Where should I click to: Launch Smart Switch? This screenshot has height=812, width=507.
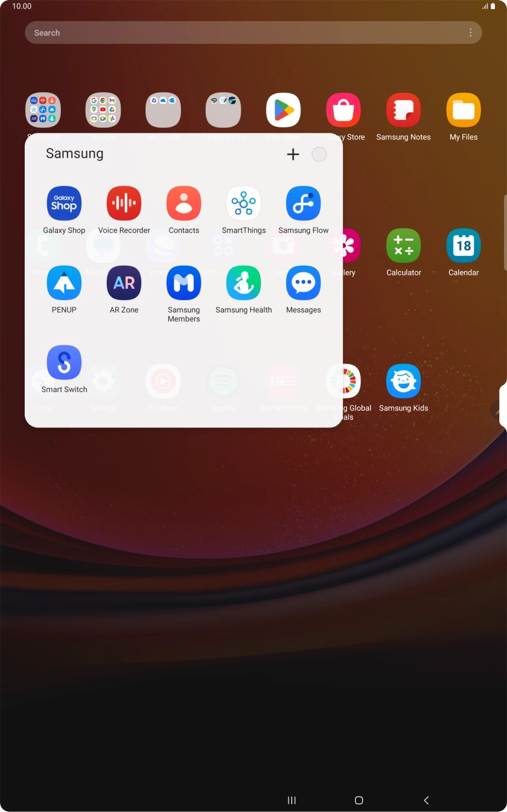point(64,363)
